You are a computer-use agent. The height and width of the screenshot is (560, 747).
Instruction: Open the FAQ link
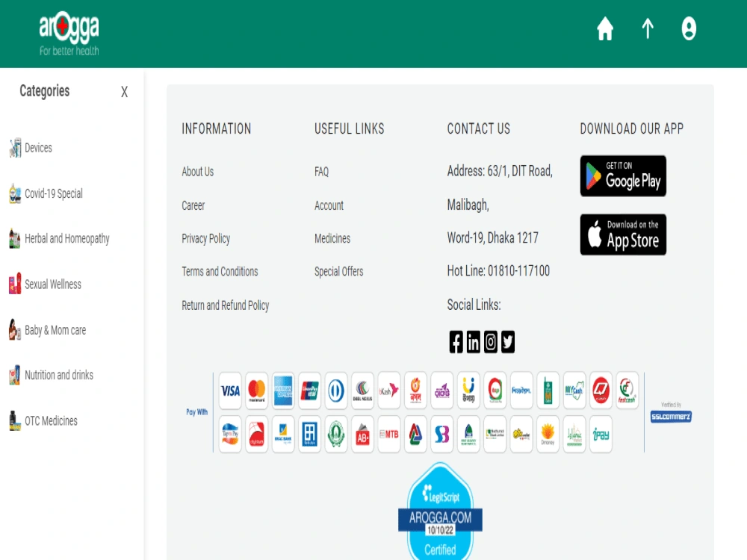(x=321, y=172)
